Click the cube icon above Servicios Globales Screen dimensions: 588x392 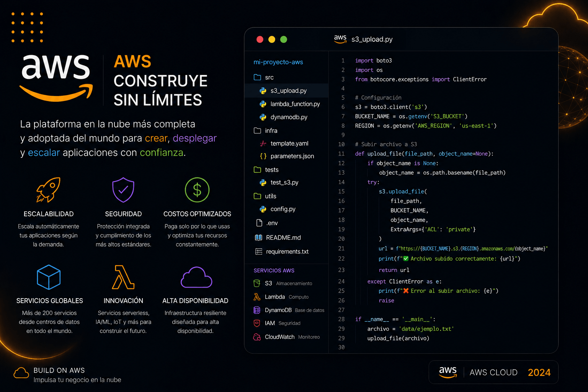[49, 277]
